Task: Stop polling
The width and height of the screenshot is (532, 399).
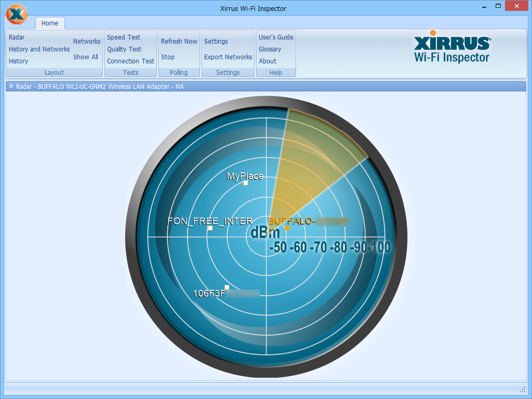Action: pyautogui.click(x=168, y=57)
